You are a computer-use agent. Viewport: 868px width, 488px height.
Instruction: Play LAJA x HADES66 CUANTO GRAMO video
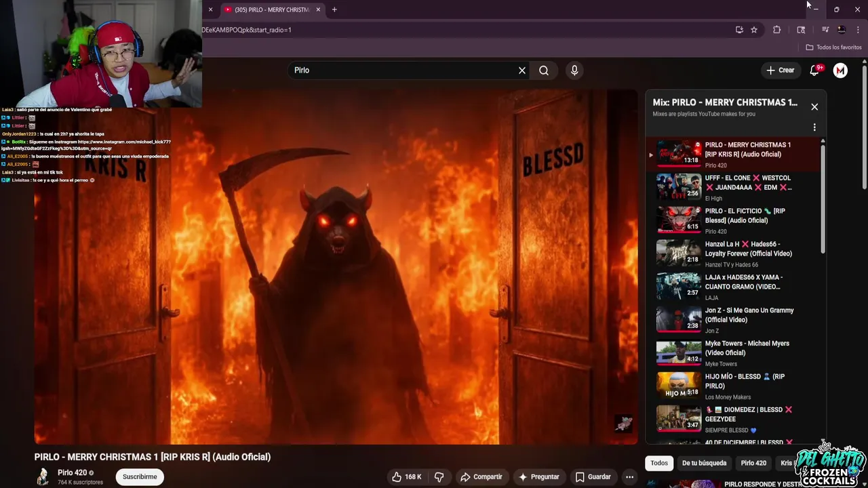732,287
